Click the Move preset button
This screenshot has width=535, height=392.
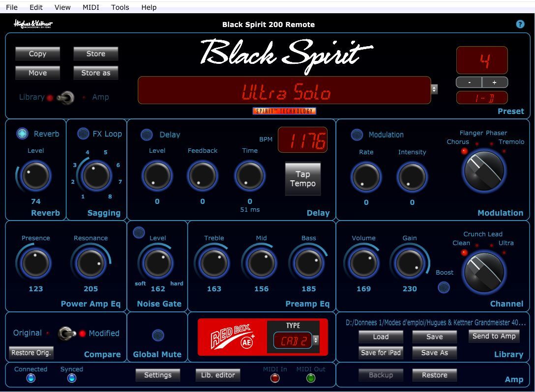(37, 73)
